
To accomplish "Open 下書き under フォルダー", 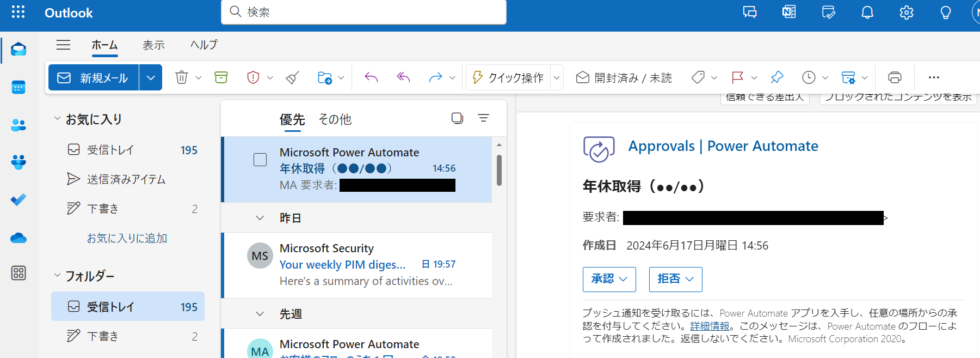I will [128, 336].
